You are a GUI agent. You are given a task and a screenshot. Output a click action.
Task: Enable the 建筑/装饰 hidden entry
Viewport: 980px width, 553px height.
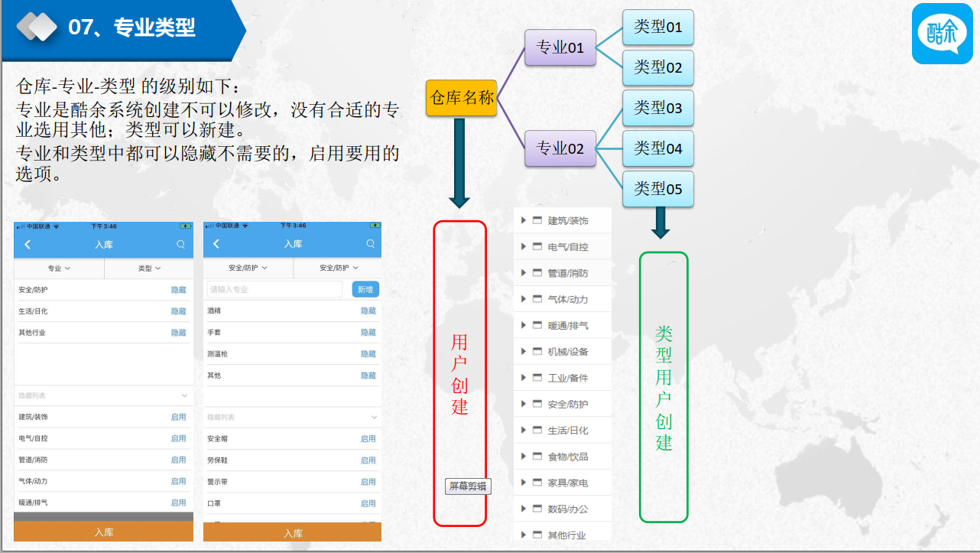[x=179, y=417]
